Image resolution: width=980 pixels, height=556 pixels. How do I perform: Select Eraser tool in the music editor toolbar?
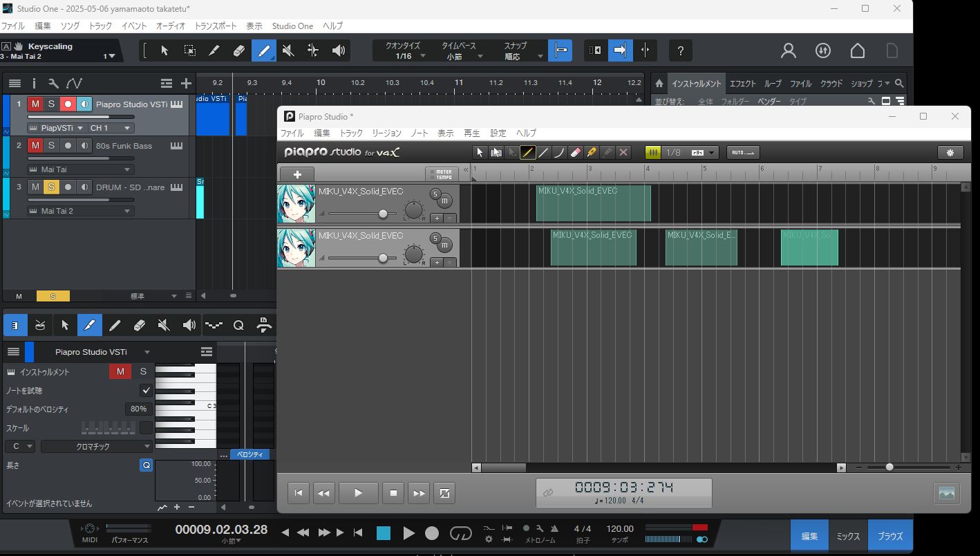coord(139,325)
